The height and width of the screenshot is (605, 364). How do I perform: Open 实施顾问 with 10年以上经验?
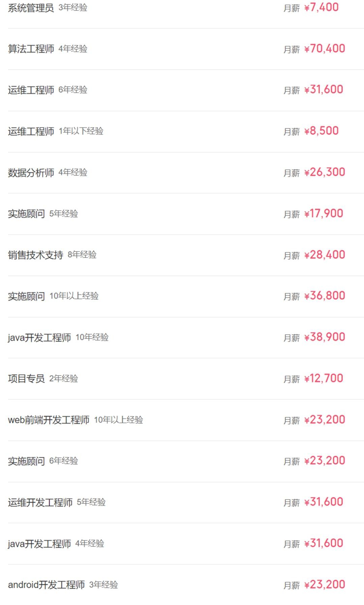(x=26, y=296)
